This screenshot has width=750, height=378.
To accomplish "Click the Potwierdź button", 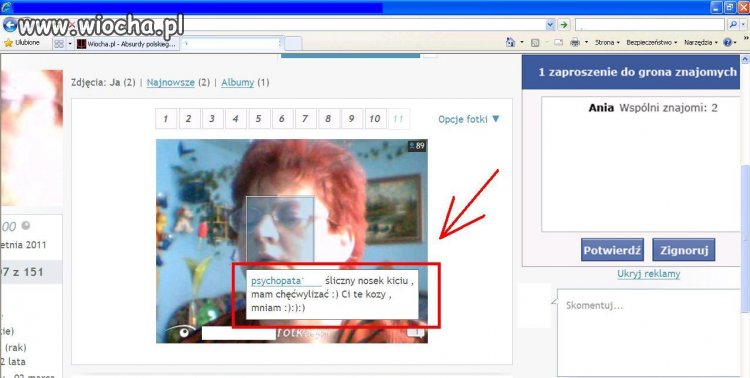I will coord(612,250).
